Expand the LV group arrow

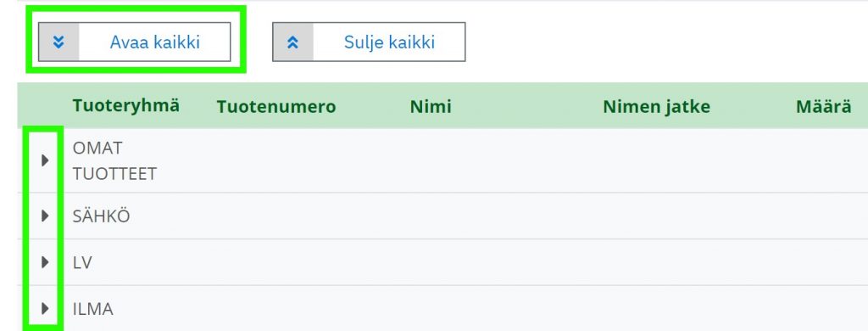(x=46, y=262)
